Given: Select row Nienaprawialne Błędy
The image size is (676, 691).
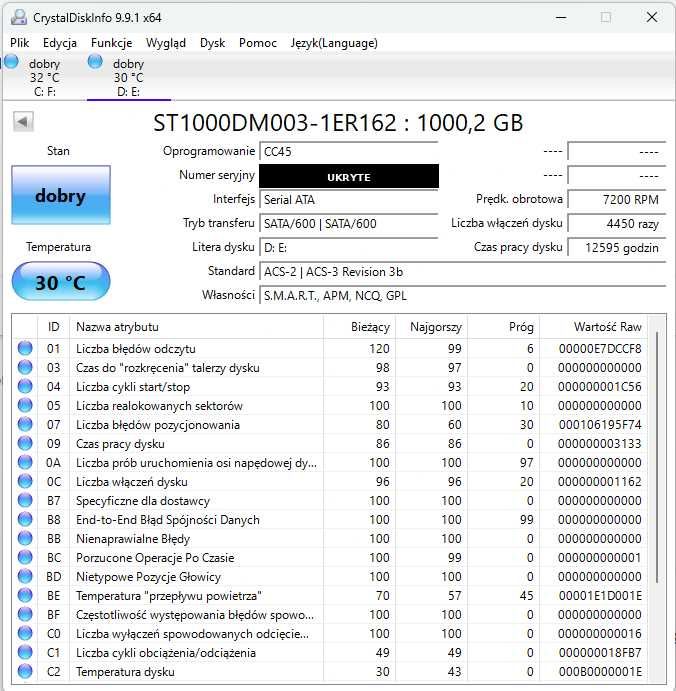Looking at the screenshot, I should (x=330, y=539).
